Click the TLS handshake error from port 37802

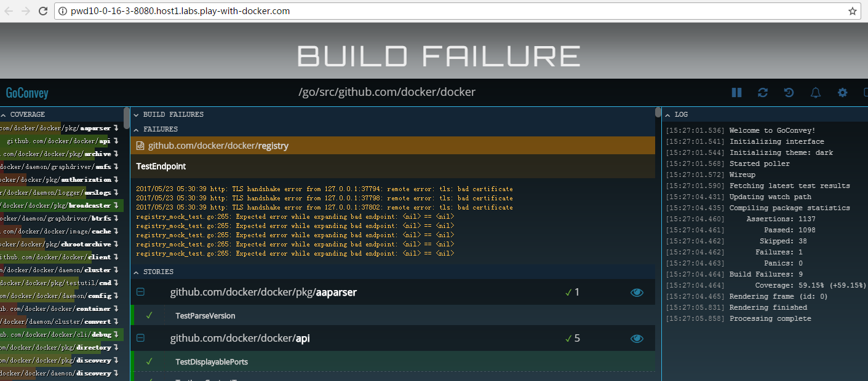(x=324, y=208)
